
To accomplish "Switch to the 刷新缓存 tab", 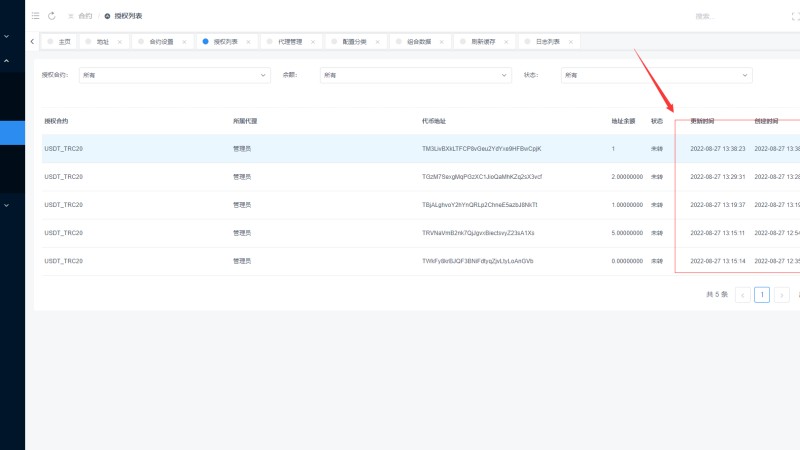I will 483,42.
